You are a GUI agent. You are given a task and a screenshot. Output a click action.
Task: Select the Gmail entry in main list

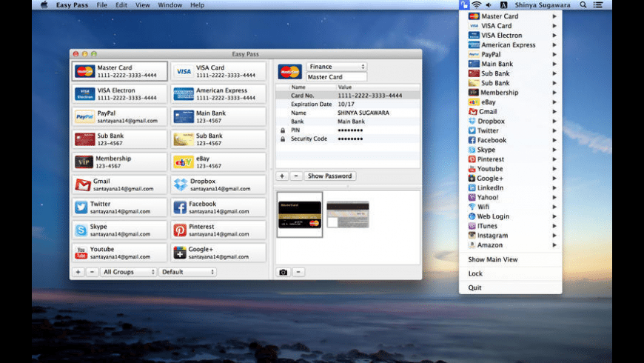(x=119, y=184)
